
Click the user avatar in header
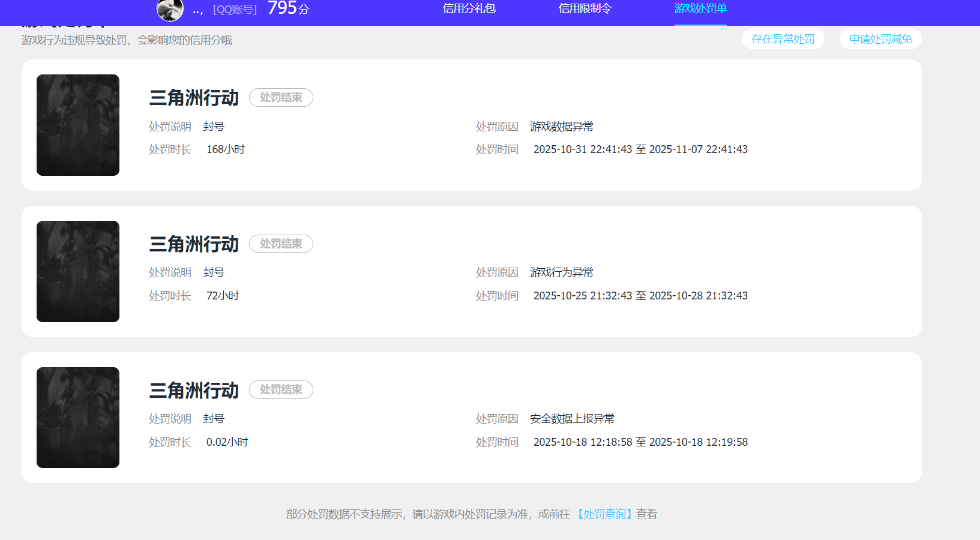click(170, 10)
